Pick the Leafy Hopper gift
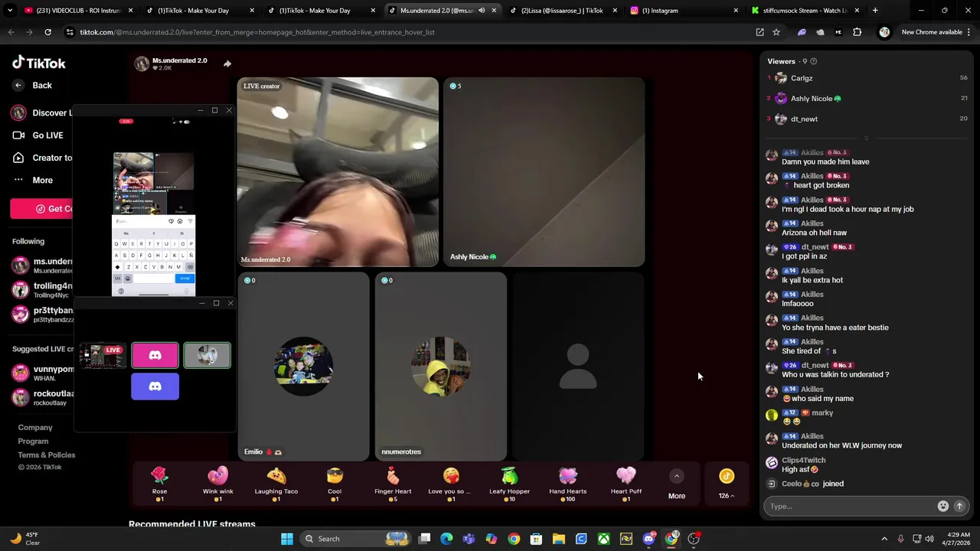The image size is (980, 551). pyautogui.click(x=509, y=484)
